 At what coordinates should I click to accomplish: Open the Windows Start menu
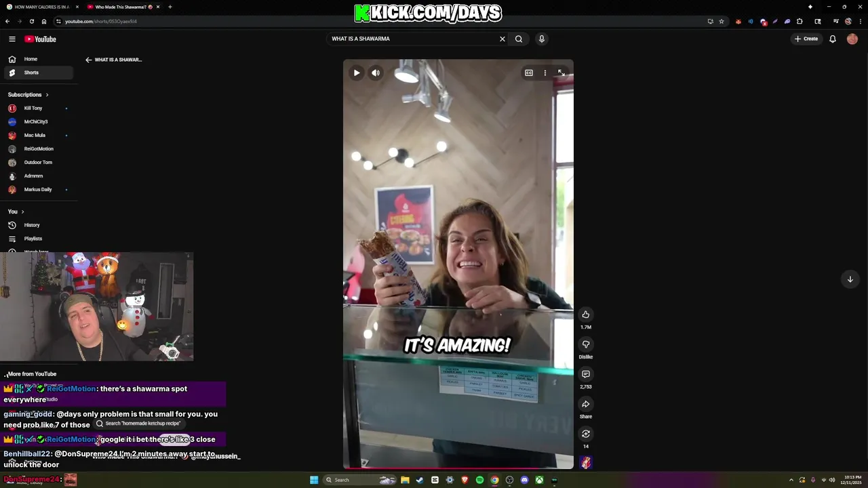tap(314, 480)
